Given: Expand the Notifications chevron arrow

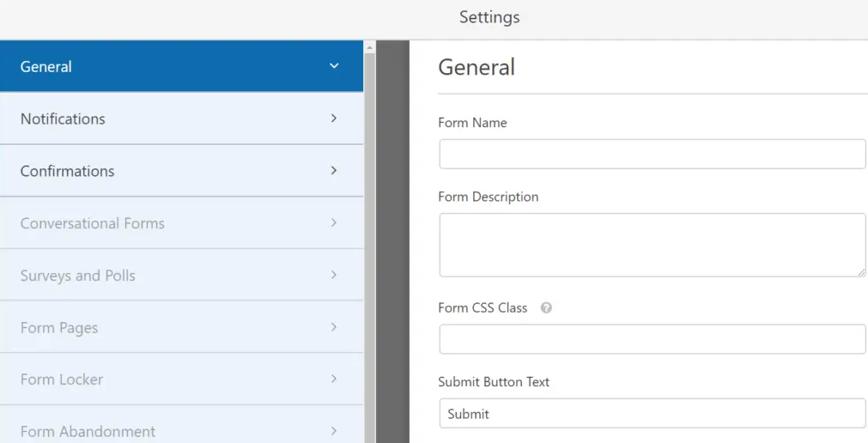Looking at the screenshot, I should pos(334,118).
